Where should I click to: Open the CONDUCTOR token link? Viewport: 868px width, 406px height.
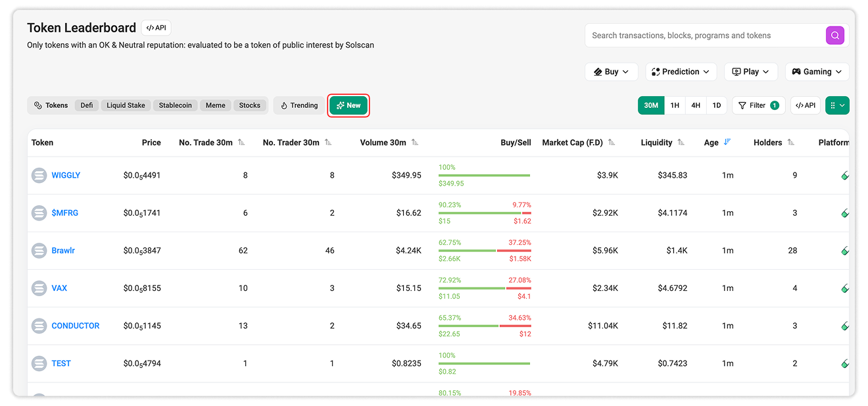(x=76, y=326)
